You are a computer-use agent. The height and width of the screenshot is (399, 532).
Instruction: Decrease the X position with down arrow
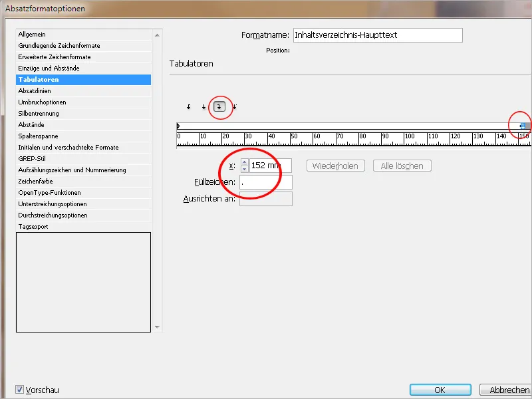pyautogui.click(x=244, y=169)
